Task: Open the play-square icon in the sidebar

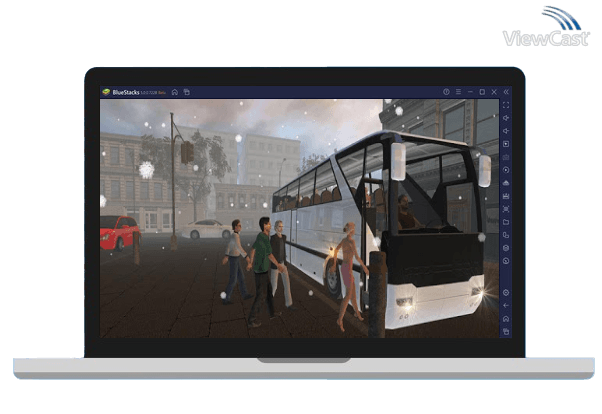Action: (506, 144)
